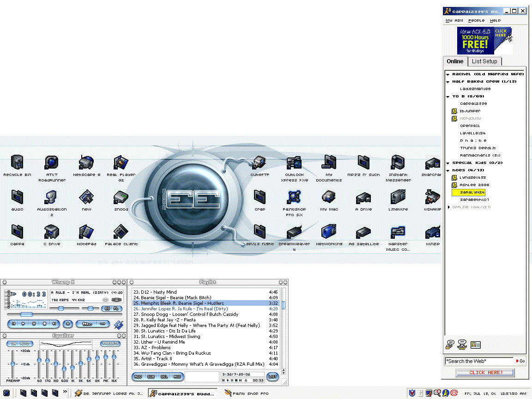Image resolution: width=532 pixels, height=399 pixels.
Task: Collapse the Half Baked Crew group
Action: point(448,82)
